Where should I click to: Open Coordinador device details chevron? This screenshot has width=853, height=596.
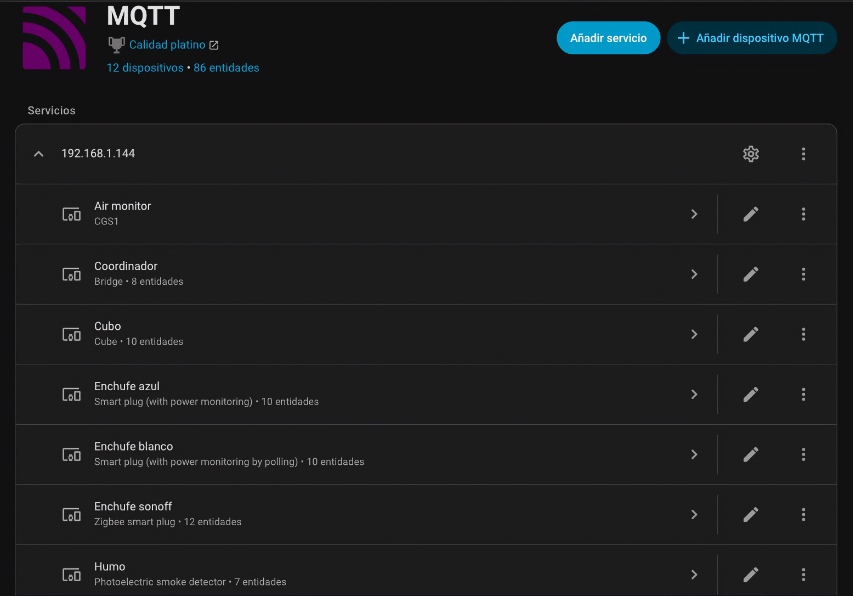tap(694, 274)
